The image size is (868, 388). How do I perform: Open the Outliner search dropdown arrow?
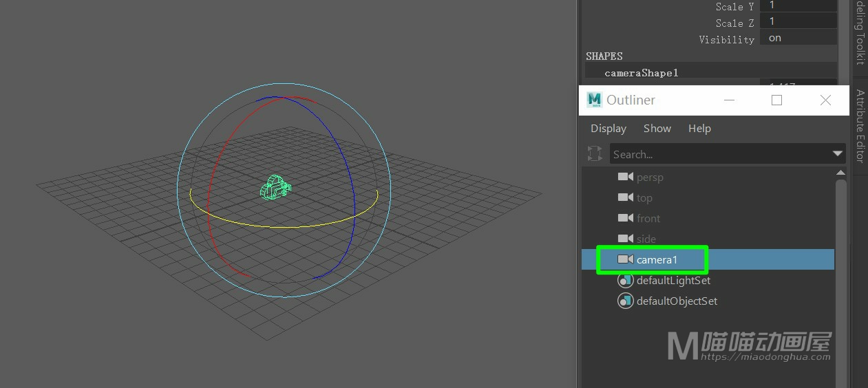[x=838, y=154]
